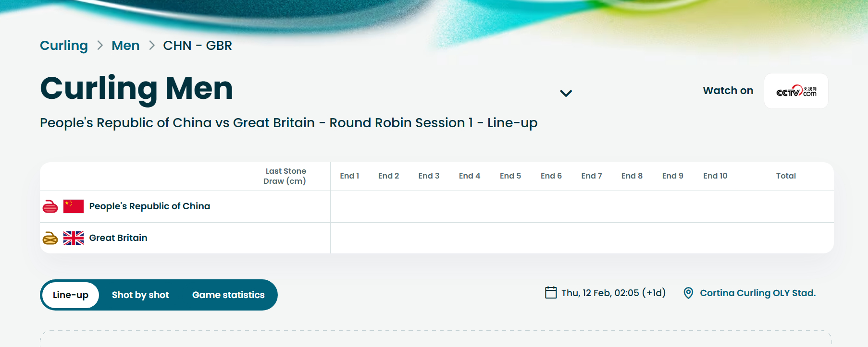Click the Last Stone Draw header
The image size is (868, 347).
pyautogui.click(x=285, y=176)
